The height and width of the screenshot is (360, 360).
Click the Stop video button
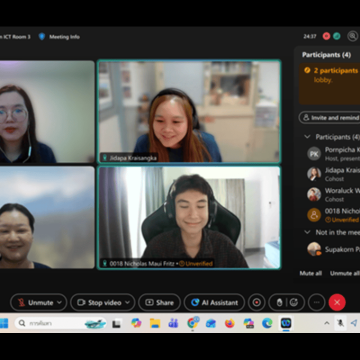click(99, 302)
